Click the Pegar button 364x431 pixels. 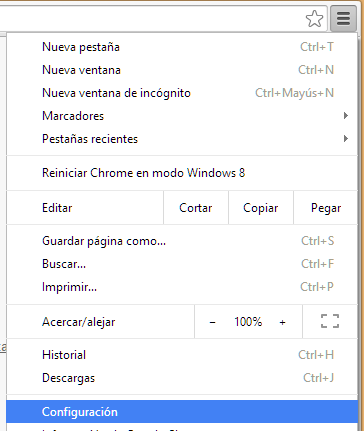click(326, 208)
